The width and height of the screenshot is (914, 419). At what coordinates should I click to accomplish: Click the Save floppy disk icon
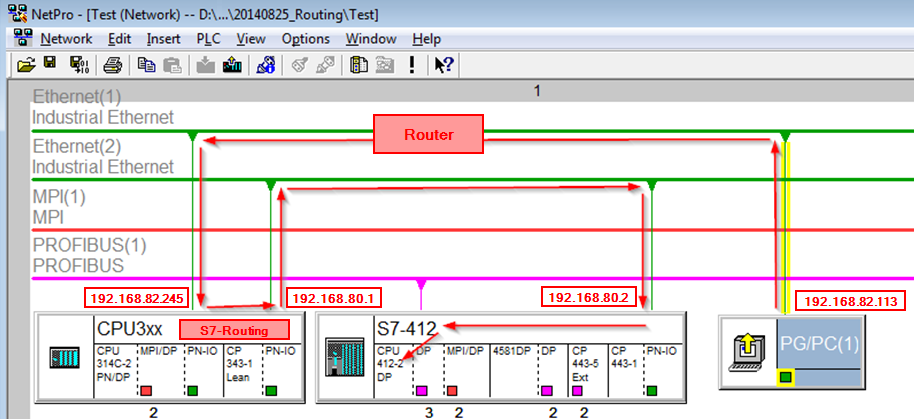[50, 65]
